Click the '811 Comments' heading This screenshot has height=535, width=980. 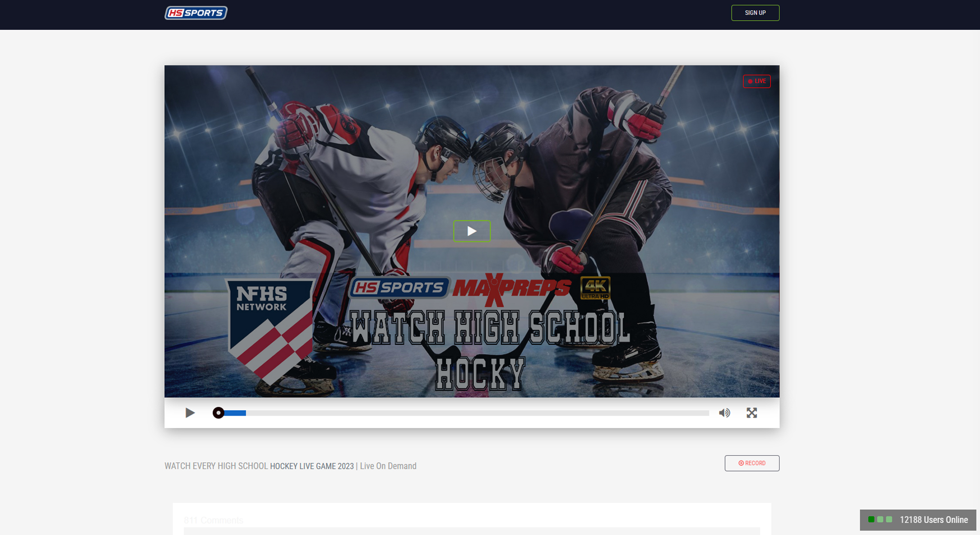[x=213, y=520]
